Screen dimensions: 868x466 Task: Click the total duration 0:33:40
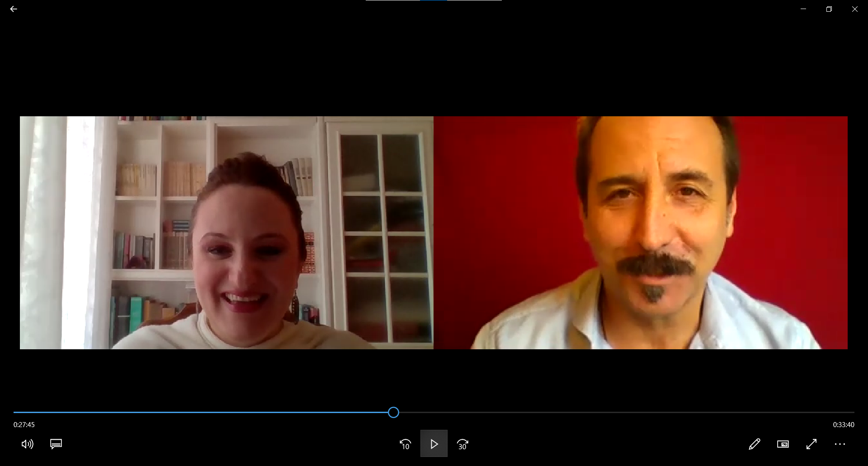pyautogui.click(x=844, y=425)
